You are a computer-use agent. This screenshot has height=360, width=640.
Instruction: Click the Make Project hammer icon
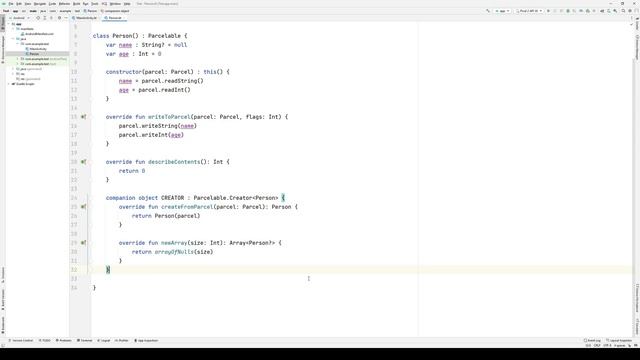[x=487, y=11]
